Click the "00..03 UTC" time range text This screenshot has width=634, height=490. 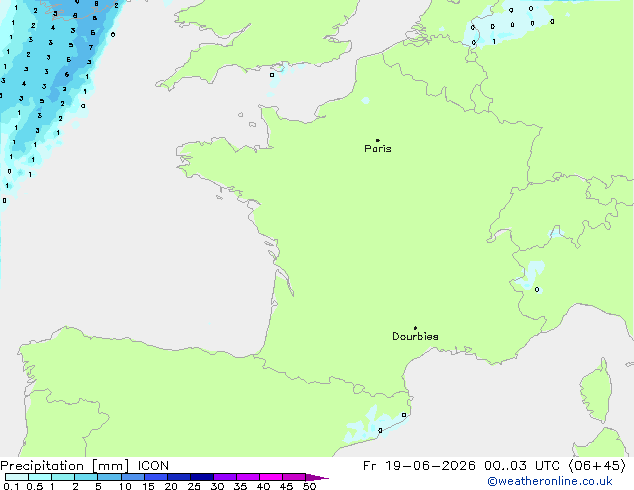point(522,466)
